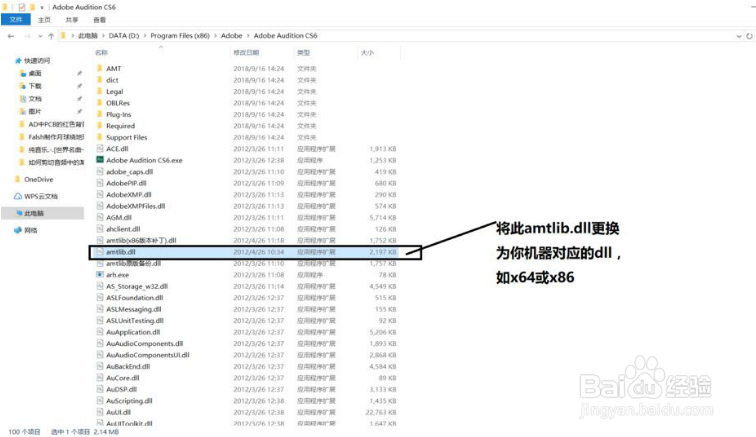Click file name amtlib(x86版本补丁).dll

(141, 240)
